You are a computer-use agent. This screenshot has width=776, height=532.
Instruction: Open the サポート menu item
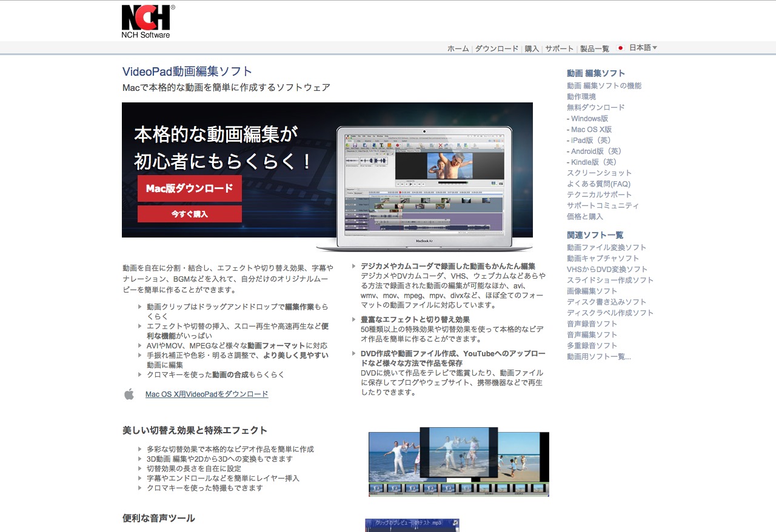coord(559,48)
